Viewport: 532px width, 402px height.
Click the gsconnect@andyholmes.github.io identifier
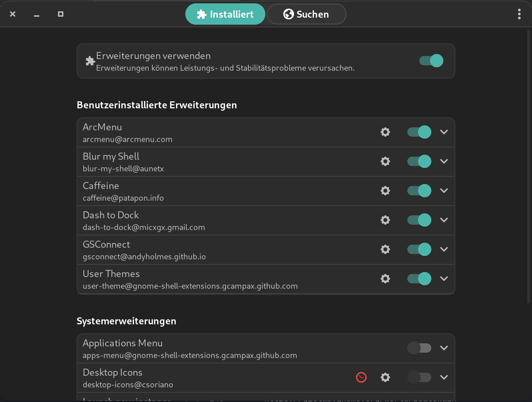pyautogui.click(x=144, y=257)
